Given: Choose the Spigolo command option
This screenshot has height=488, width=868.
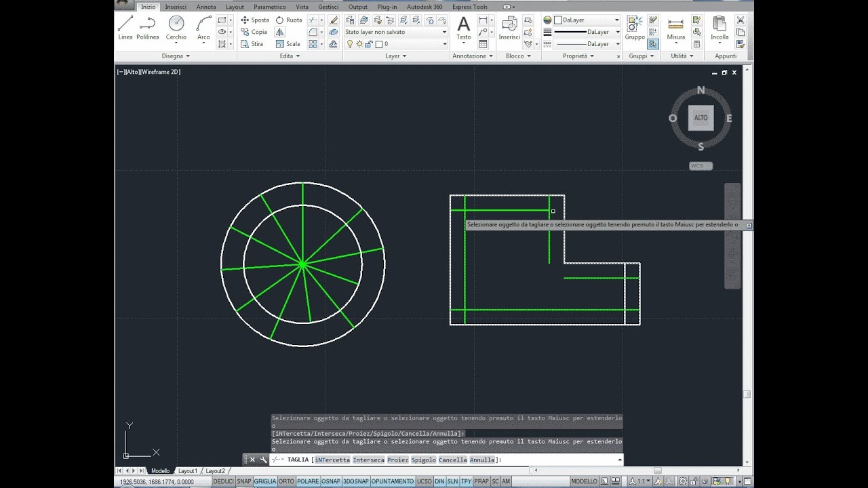Looking at the screenshot, I should 423,460.
